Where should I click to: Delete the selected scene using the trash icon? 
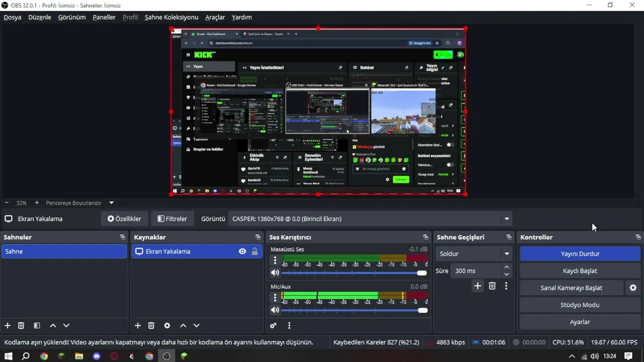(x=21, y=326)
